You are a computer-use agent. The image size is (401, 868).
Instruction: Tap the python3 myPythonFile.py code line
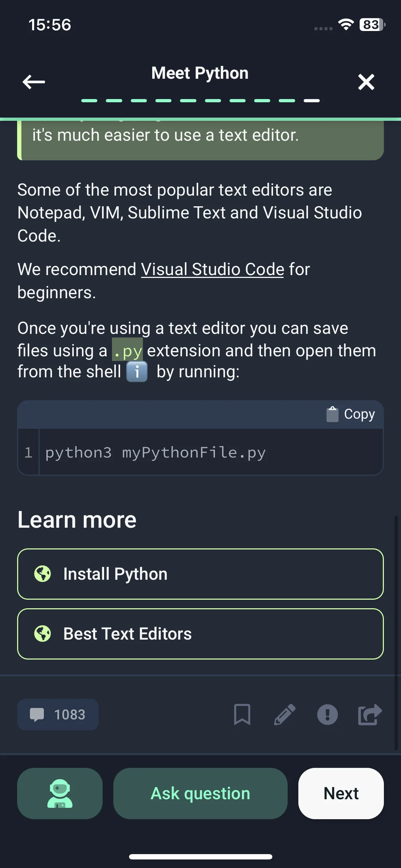pos(155,453)
